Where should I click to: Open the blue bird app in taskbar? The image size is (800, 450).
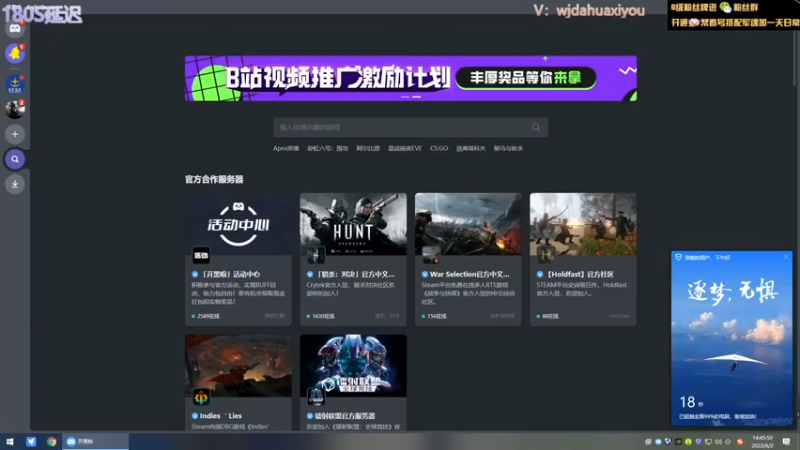[31, 442]
